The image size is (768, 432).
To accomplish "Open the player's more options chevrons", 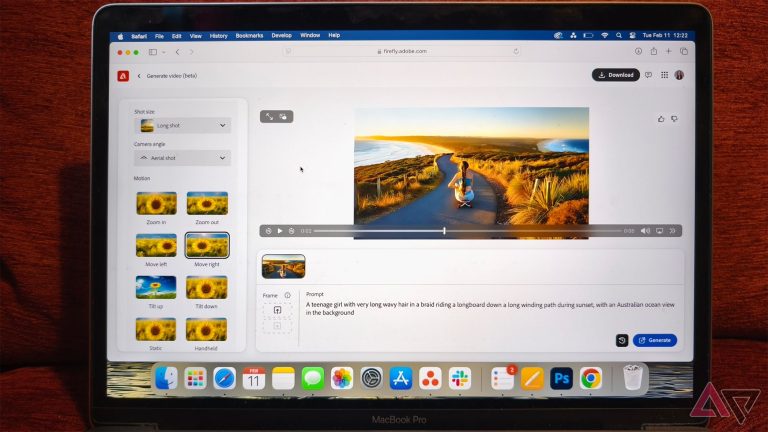I will pos(672,231).
